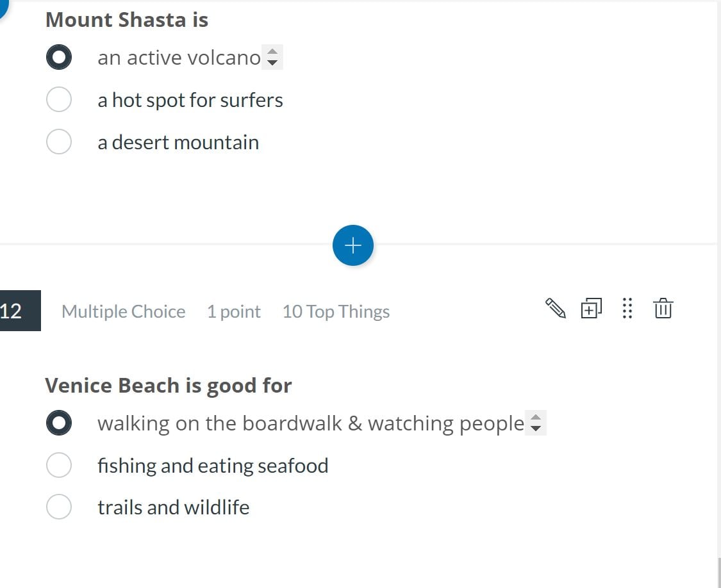The height and width of the screenshot is (588, 721).
Task: Click reorder arrows beside 'watching people' answer
Action: (x=536, y=423)
